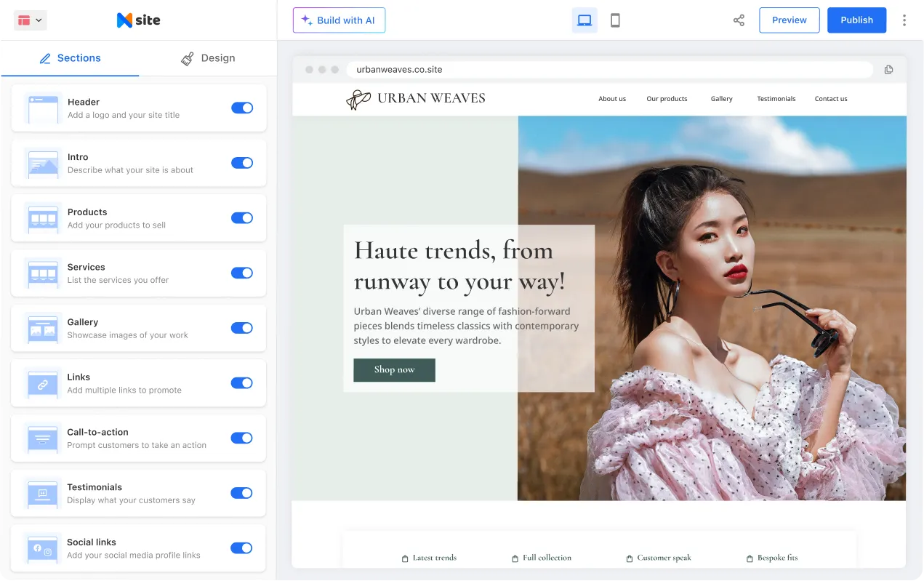Click the pencil icon on Sections tab
Image resolution: width=924 pixels, height=581 pixels.
click(x=45, y=58)
